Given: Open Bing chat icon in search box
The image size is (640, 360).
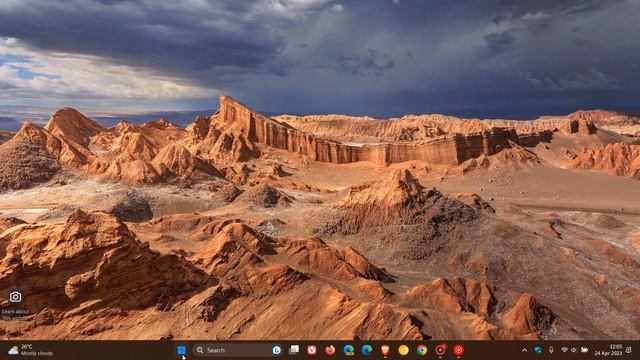Looking at the screenshot, I should pos(276,350).
